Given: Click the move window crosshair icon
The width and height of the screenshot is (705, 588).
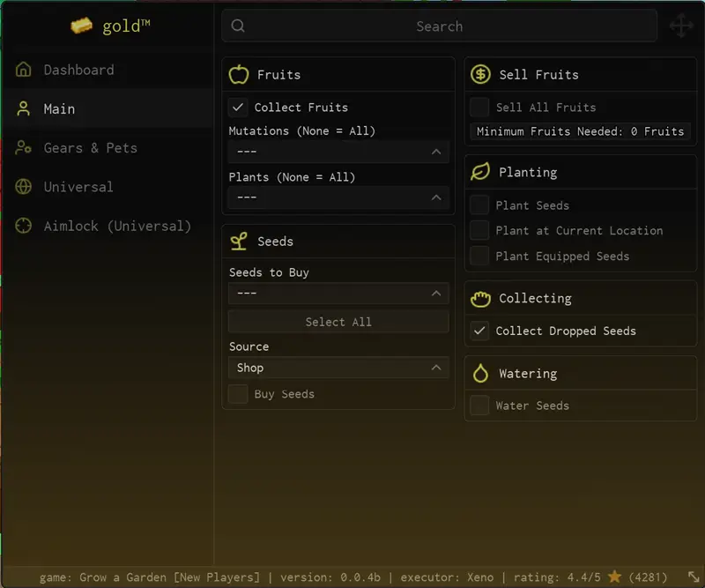Looking at the screenshot, I should click(x=681, y=26).
